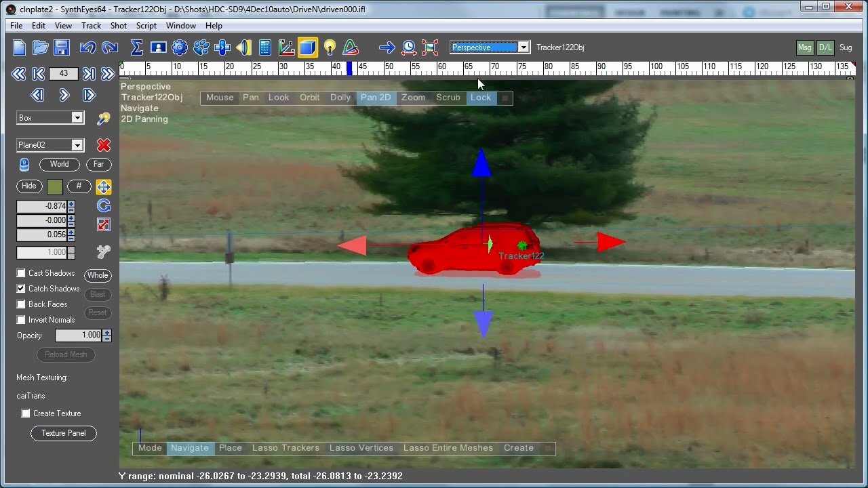Redo the last action
Screen dimensions: 868x488
tap(109, 47)
